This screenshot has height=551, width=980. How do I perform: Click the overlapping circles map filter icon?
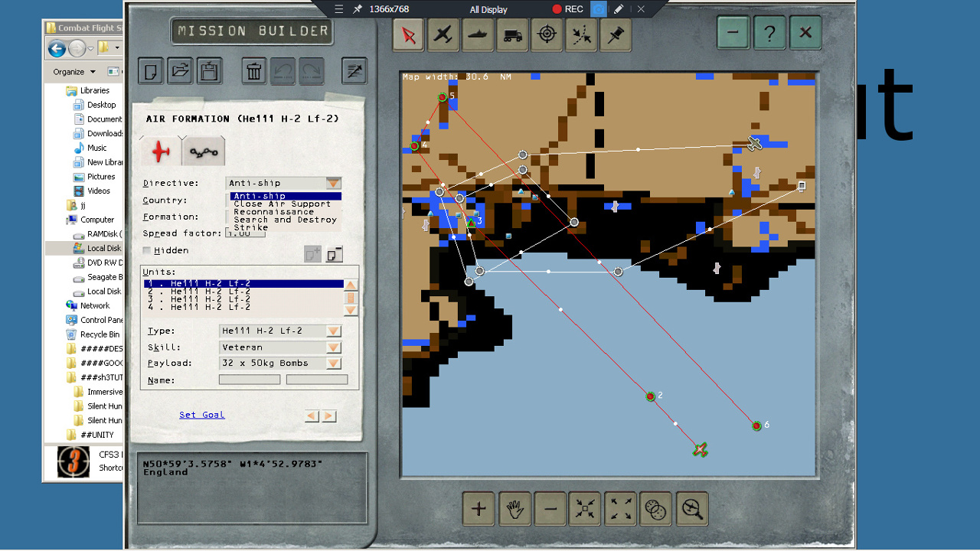point(656,508)
